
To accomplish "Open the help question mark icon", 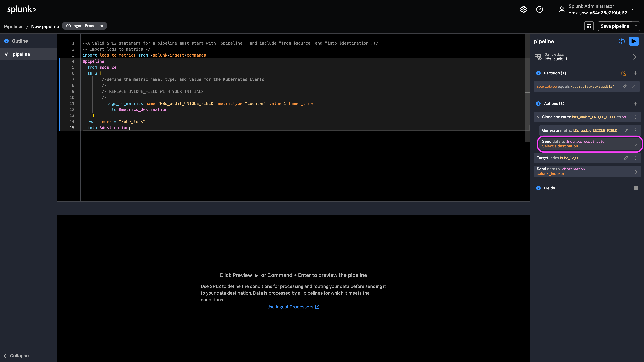I will [540, 10].
